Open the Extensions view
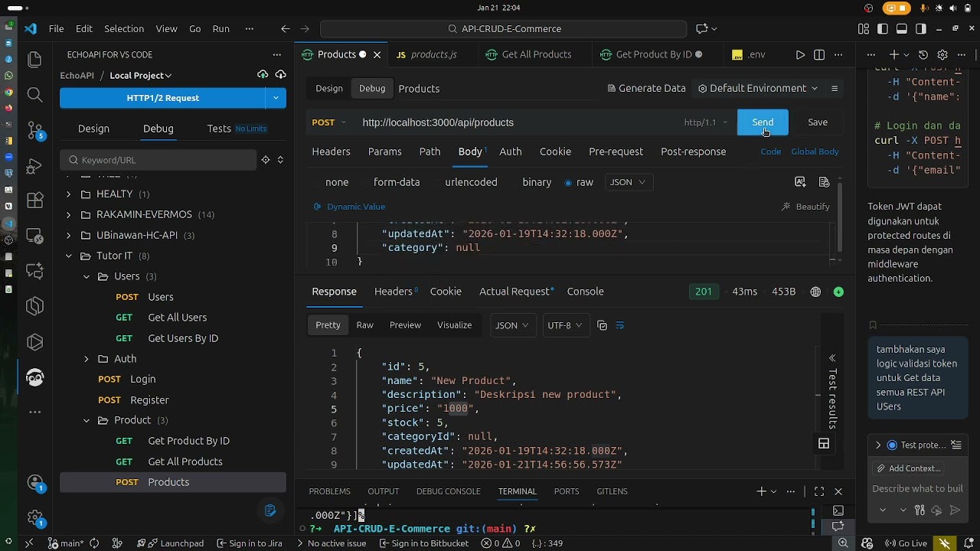Screen dimensions: 980x551 [34, 201]
